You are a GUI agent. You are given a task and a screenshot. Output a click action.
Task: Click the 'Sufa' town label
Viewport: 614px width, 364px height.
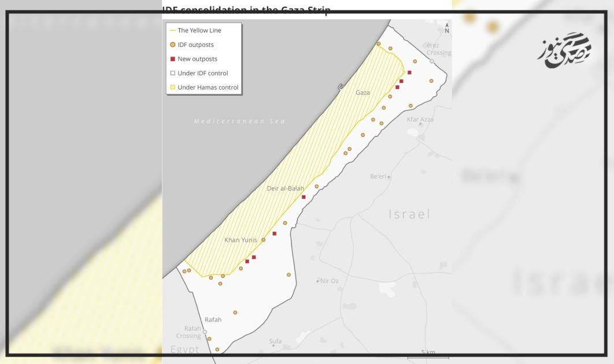(275, 341)
